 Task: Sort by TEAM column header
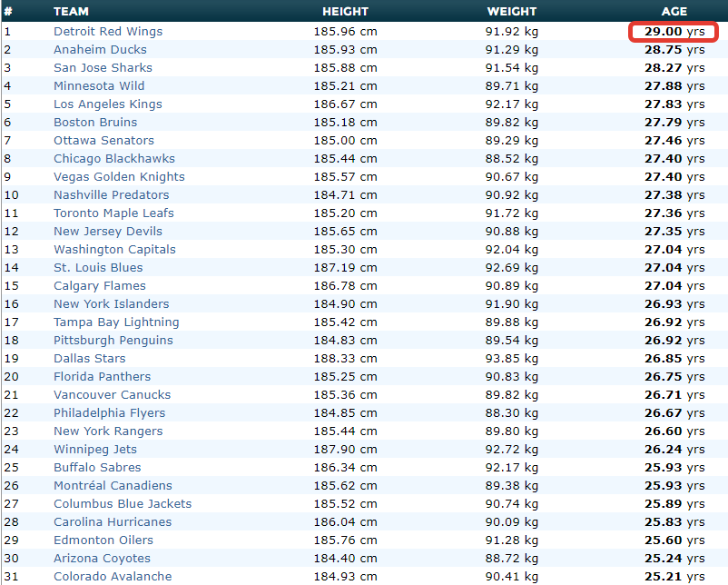click(71, 12)
